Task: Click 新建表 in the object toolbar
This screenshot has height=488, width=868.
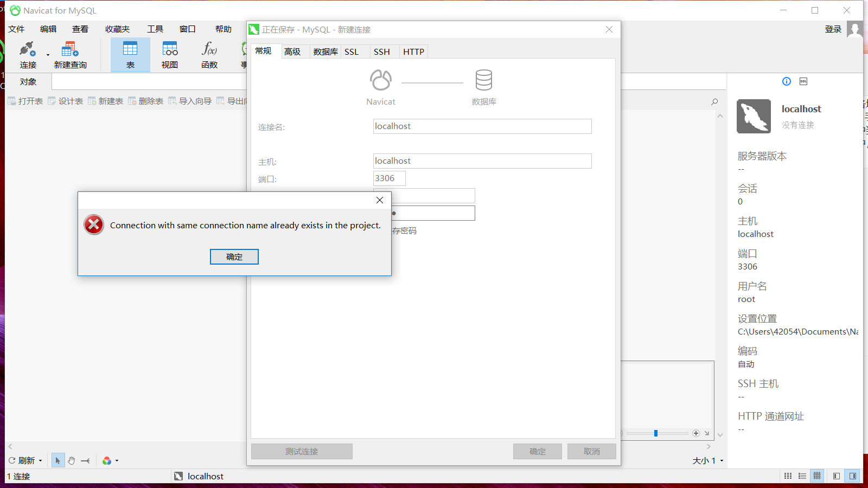Action: [x=106, y=101]
